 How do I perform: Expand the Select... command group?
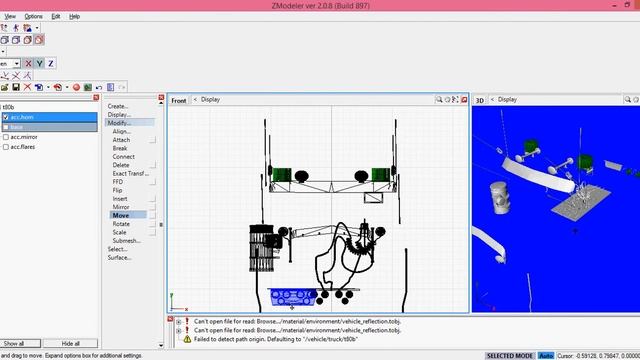coord(118,249)
